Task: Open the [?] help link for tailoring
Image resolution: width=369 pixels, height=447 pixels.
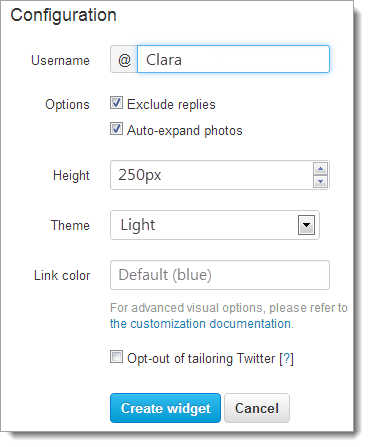Action: tap(286, 359)
